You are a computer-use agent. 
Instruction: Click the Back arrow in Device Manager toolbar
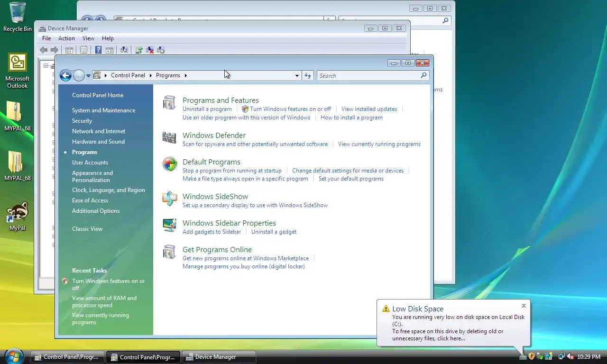pos(44,50)
